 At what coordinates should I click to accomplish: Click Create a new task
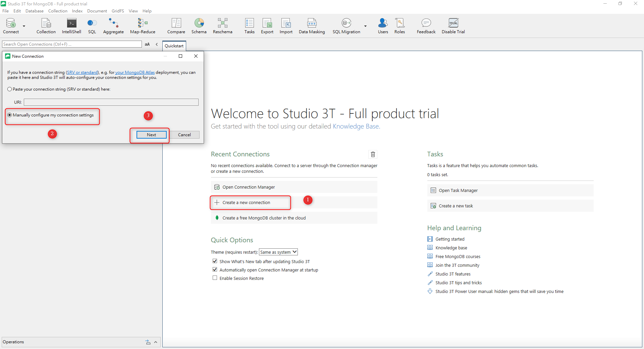click(x=510, y=206)
